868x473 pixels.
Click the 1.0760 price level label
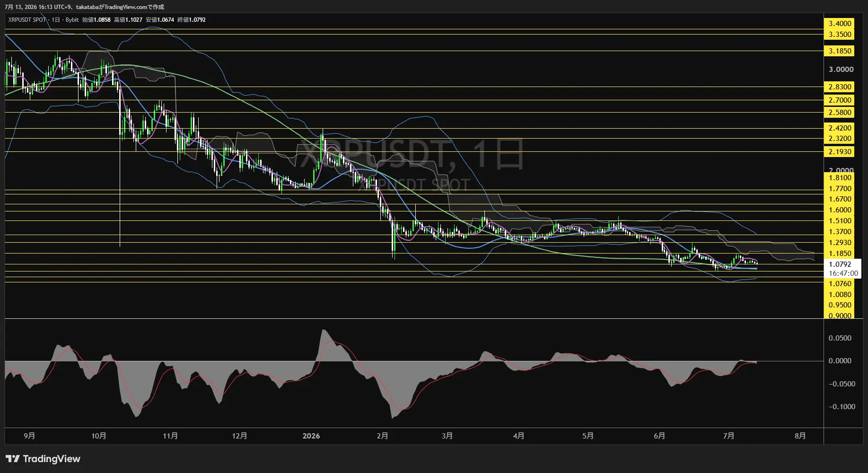point(840,284)
